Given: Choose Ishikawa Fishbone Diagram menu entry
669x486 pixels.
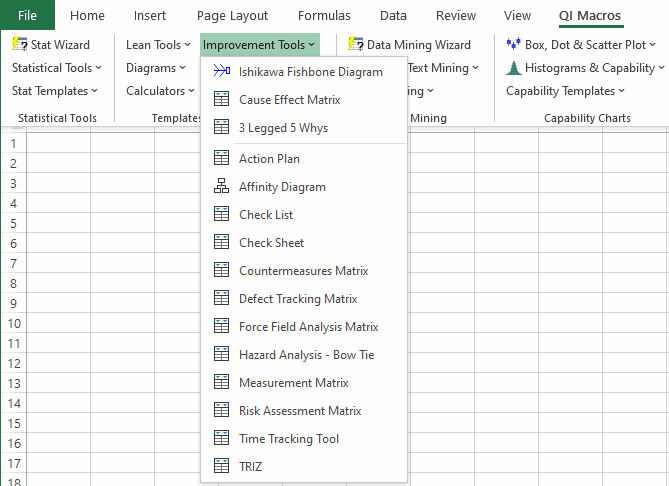Looking at the screenshot, I should pyautogui.click(x=304, y=71).
